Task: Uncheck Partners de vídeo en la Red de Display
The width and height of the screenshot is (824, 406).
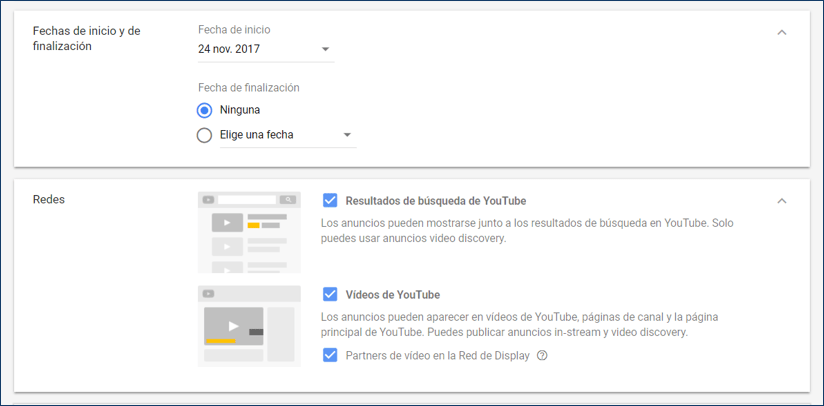Action: point(330,356)
